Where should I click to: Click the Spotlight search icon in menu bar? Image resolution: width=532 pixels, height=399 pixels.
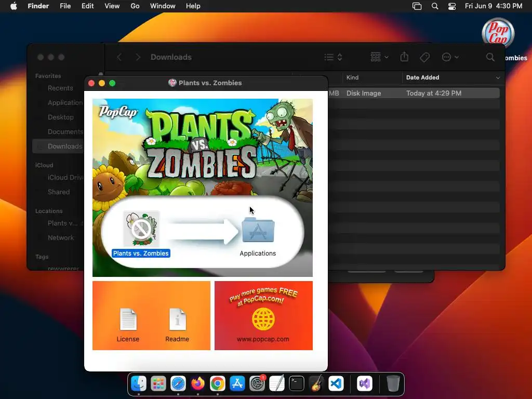[x=435, y=6]
